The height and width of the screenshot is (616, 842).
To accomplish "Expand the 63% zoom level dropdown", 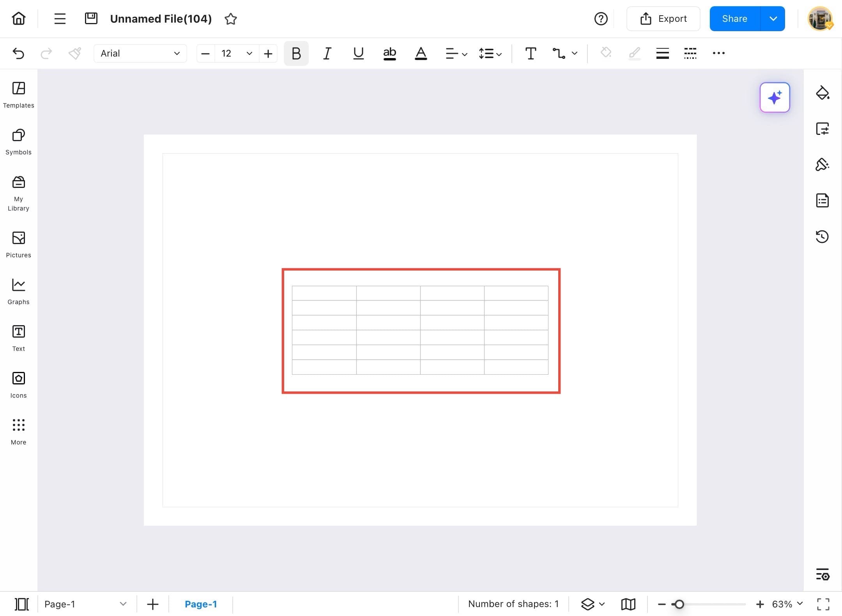I will 800,604.
